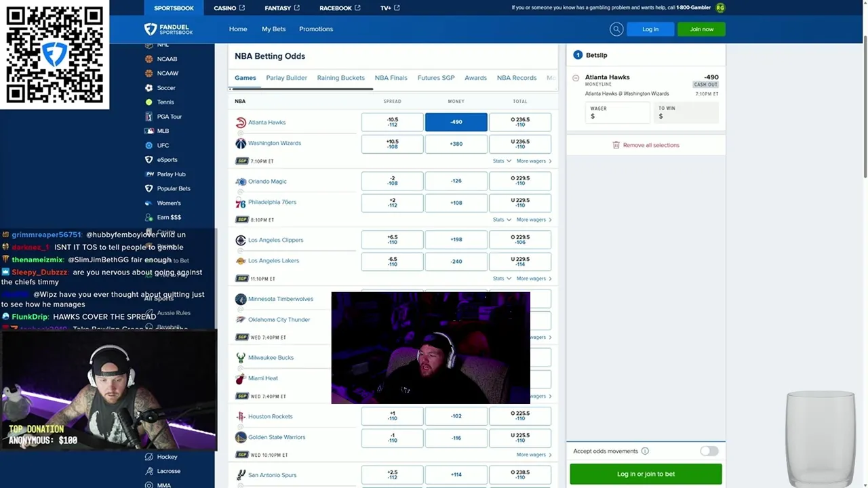This screenshot has height=488, width=868.
Task: Select the NCAAW basketball icon in sidebar
Action: [149, 73]
